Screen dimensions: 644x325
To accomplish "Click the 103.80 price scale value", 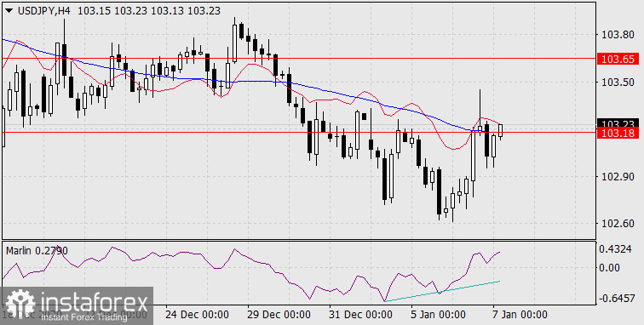I will [618, 35].
